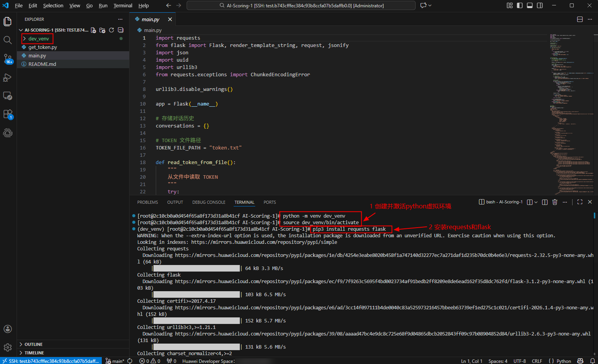Open launch profile dropdown next to split terminal

pyautogui.click(x=536, y=202)
